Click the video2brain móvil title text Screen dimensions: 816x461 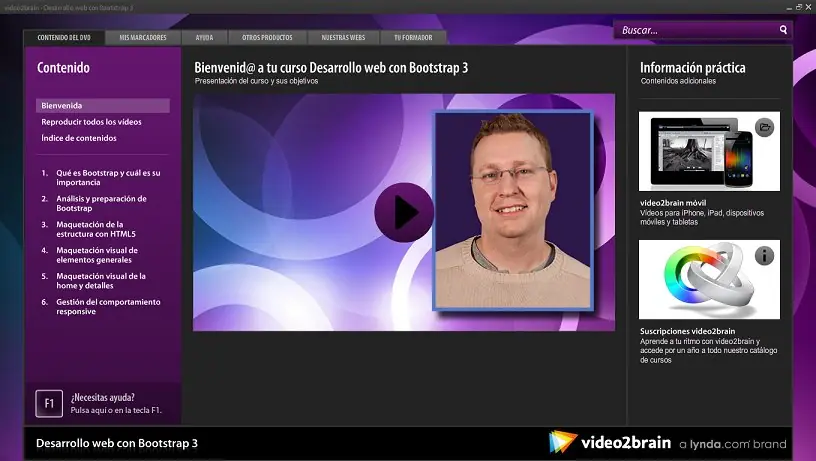pos(673,203)
